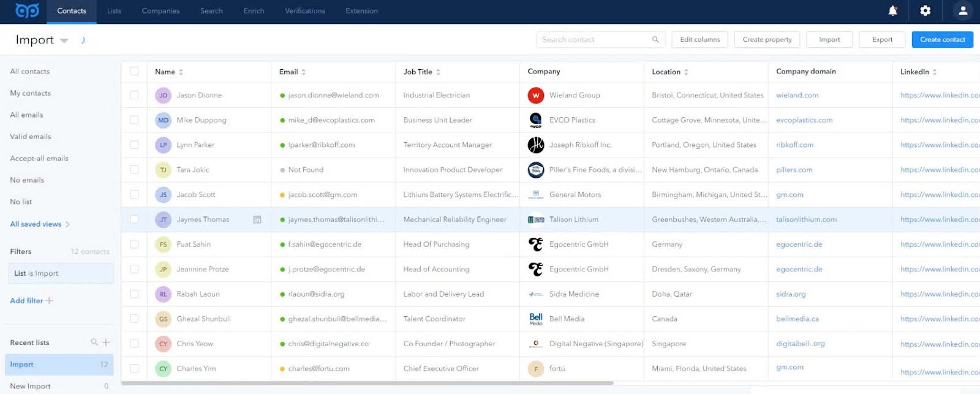Select New Import in Recent lists

[x=30, y=386]
